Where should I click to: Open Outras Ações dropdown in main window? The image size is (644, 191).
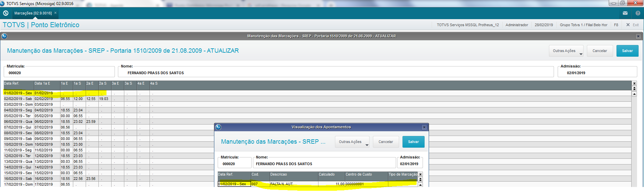tap(566, 51)
